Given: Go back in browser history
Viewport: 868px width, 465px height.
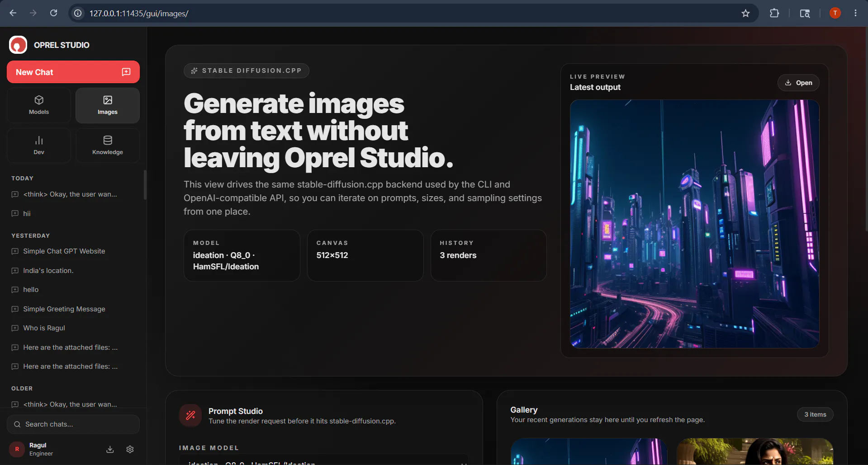Looking at the screenshot, I should (13, 13).
